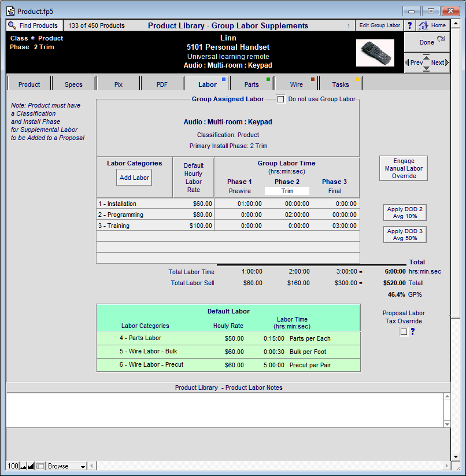Image resolution: width=466 pixels, height=476 pixels.
Task: Click the 6 - Wire Labor - Precut row
Action: [x=228, y=365]
